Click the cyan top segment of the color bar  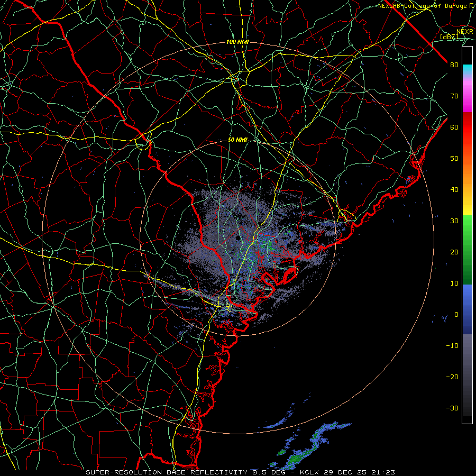[x=467, y=70]
